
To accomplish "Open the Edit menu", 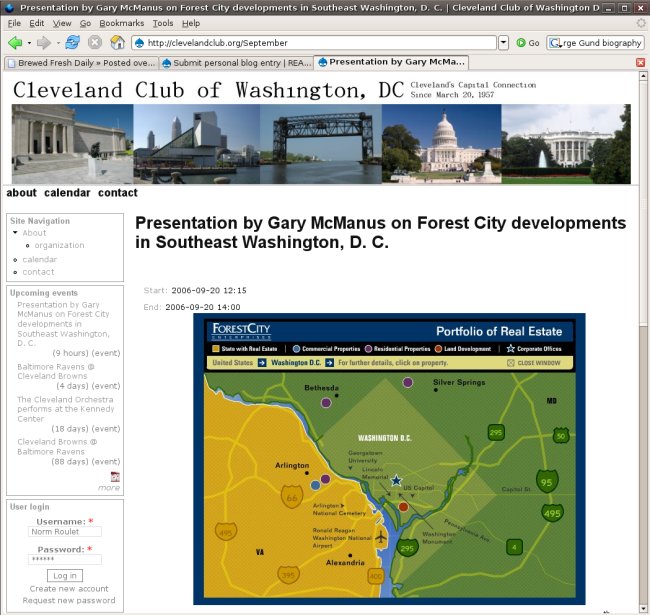I will (x=36, y=24).
